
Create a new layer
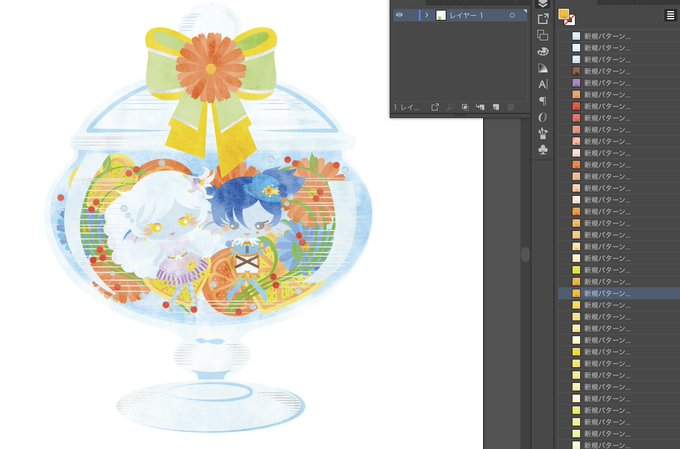click(496, 107)
